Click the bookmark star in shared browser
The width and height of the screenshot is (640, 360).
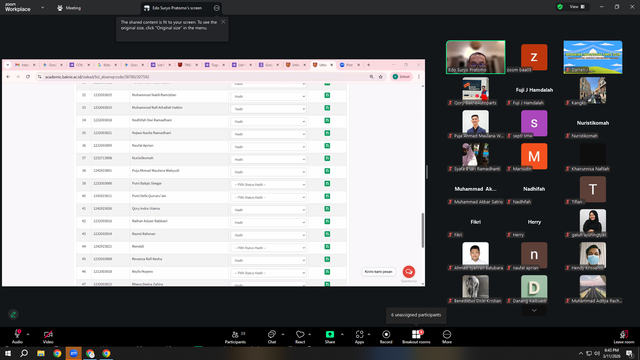(x=380, y=77)
